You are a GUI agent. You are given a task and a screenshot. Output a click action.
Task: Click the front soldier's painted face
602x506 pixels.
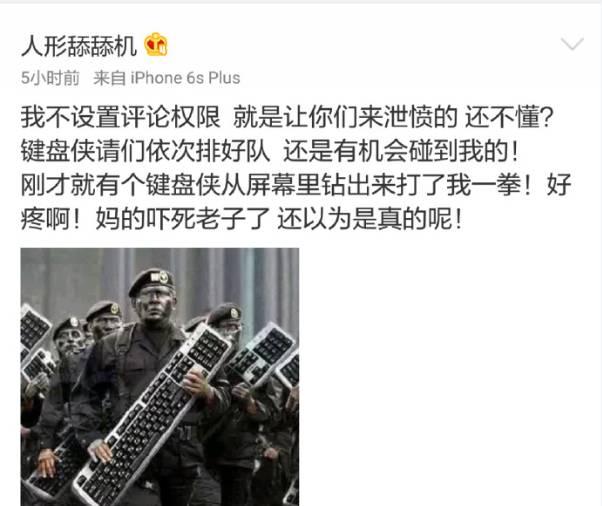point(154,305)
